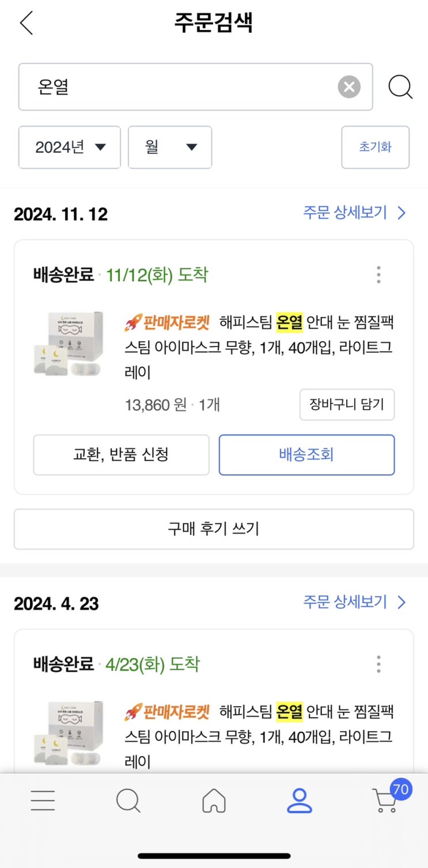Open the 2024년 year dropdown

[70, 148]
